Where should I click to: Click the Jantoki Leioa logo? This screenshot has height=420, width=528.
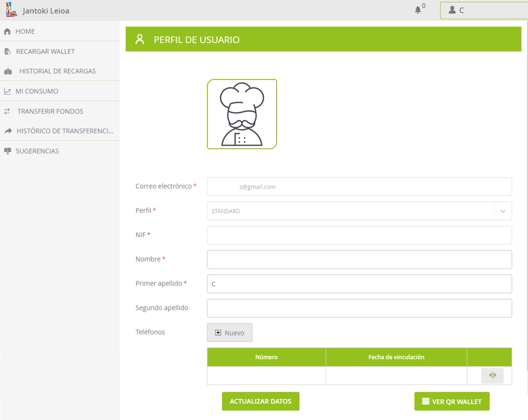click(11, 10)
